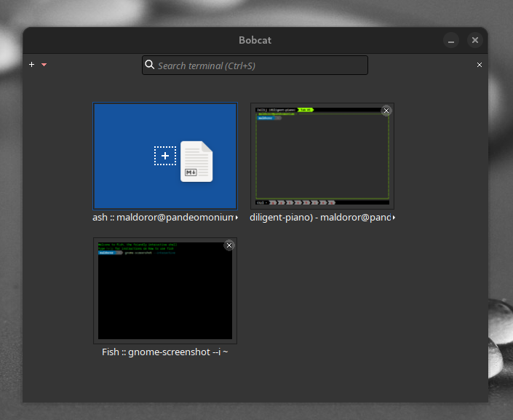Expand the arrow after the diligent-piano label
Image resolution: width=513 pixels, height=420 pixels.
[394, 218]
